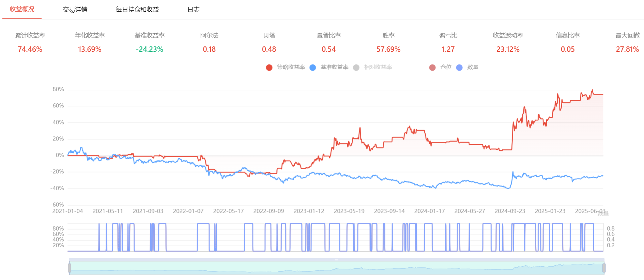Click the 夏普比率 metric label
This screenshot has height=280, width=644.
tap(328, 35)
